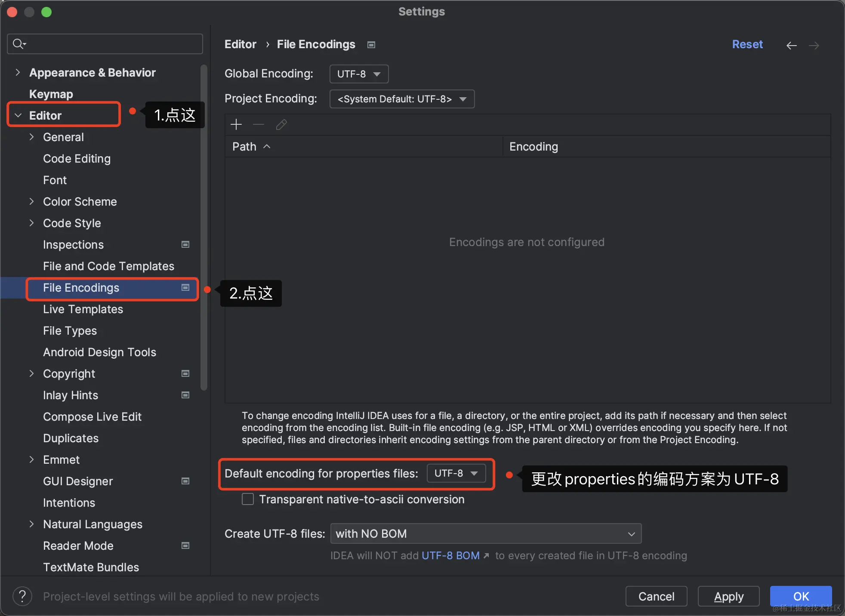
Task: Collapse the Editor tree node
Action: click(x=18, y=115)
